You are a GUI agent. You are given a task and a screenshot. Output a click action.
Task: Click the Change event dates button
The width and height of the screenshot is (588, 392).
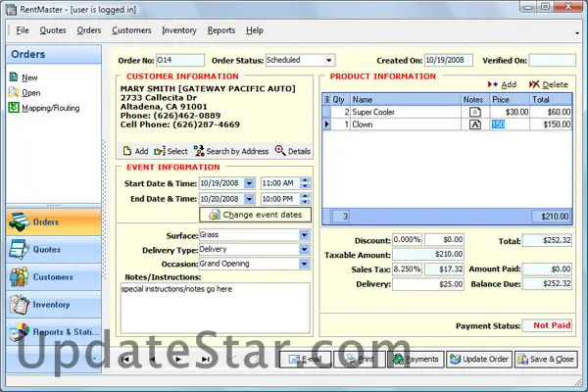[x=255, y=215]
